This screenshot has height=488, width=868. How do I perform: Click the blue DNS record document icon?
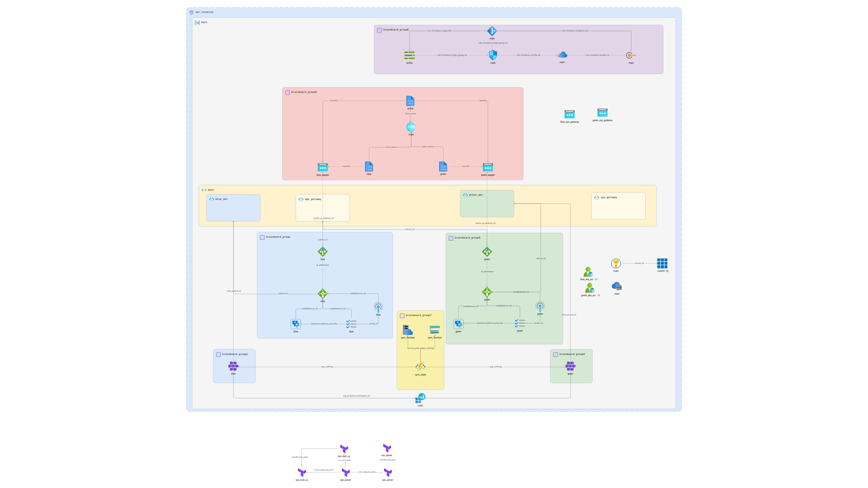369,167
